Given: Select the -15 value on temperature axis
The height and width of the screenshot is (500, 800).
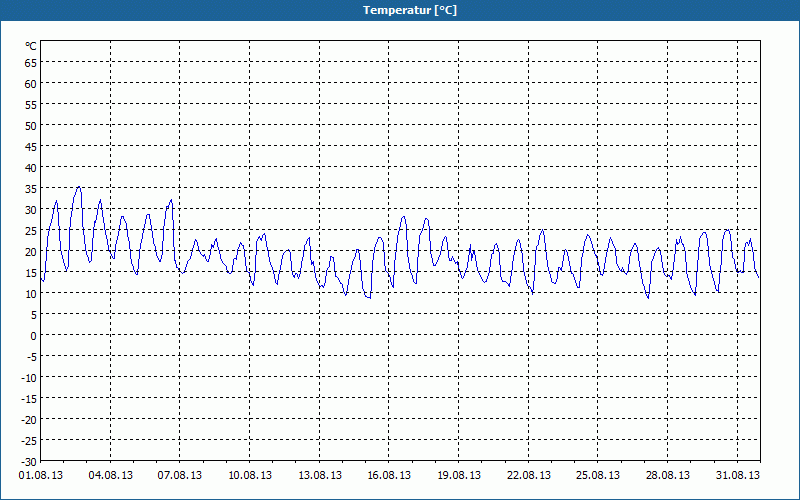Looking at the screenshot, I should (29, 398).
